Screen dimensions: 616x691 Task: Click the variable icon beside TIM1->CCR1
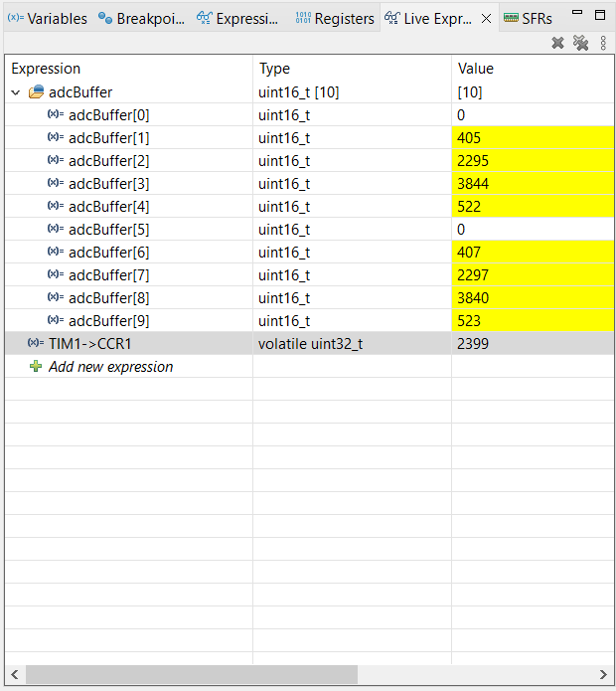tap(36, 343)
